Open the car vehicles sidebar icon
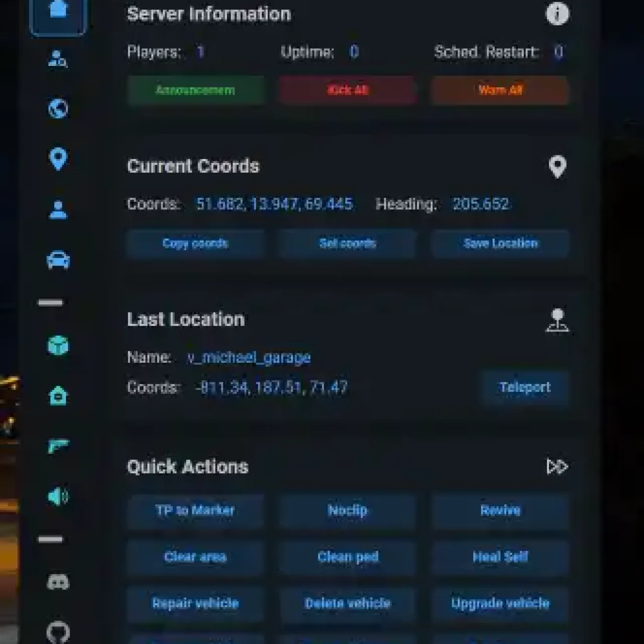This screenshot has height=644, width=644. coord(58,260)
